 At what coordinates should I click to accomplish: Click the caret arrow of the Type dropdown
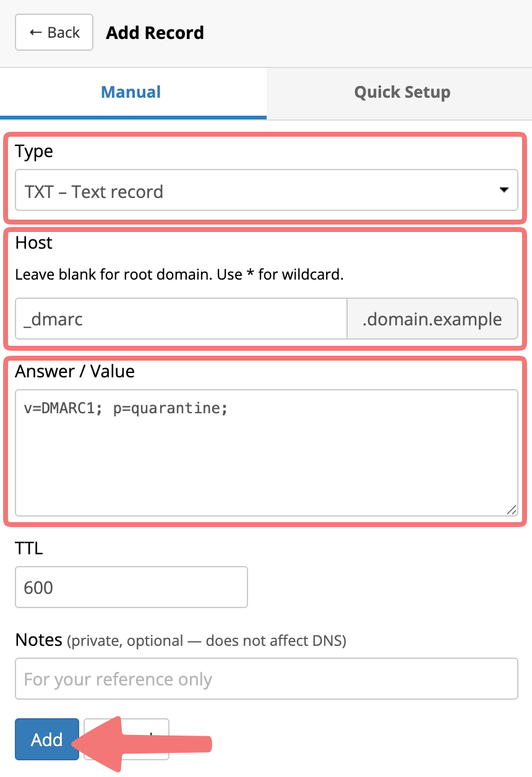pos(504,190)
